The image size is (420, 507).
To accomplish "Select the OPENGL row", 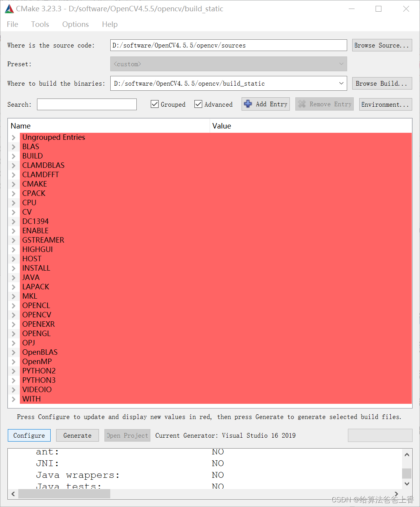I will coord(215,334).
